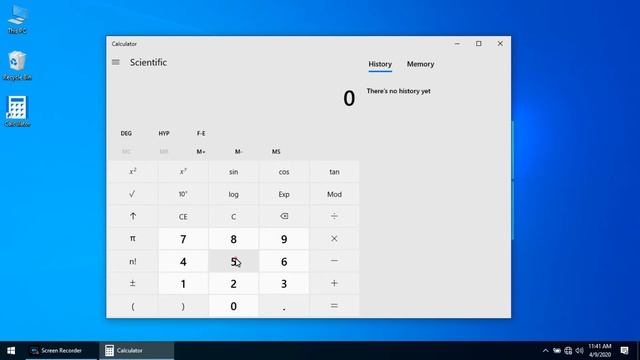Click the log function button
Viewport: 640px width, 360px height.
(233, 194)
